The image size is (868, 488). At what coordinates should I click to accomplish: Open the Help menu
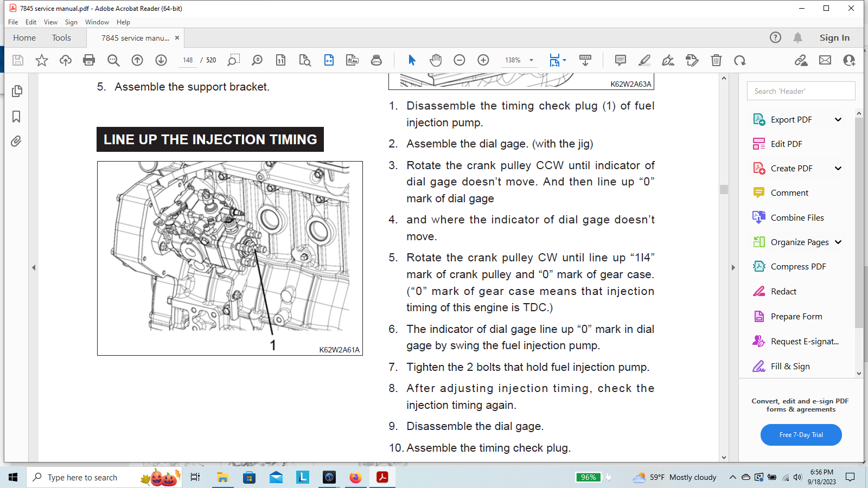coord(123,22)
